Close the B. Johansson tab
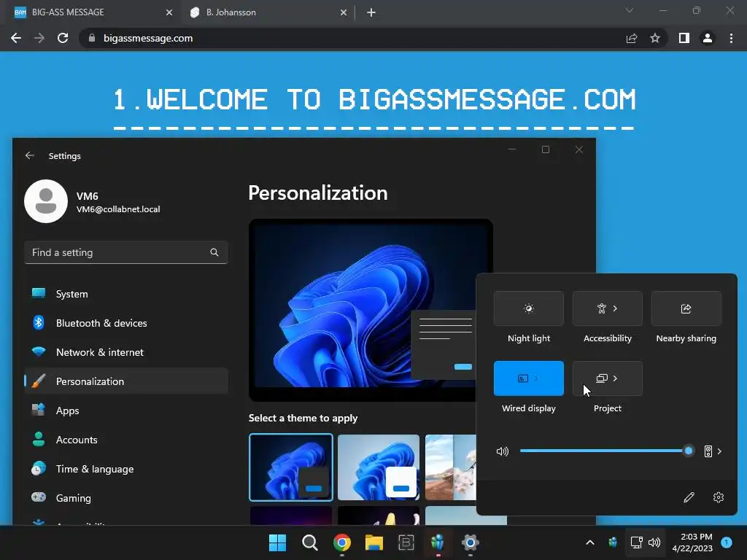Viewport: 747px width, 560px height. [344, 12]
